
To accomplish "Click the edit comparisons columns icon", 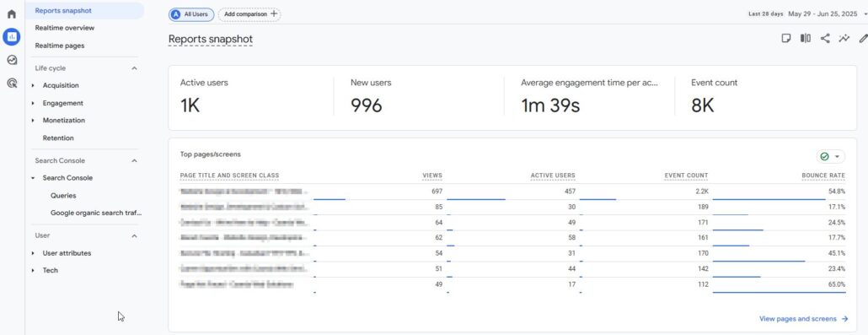I will click(x=806, y=38).
